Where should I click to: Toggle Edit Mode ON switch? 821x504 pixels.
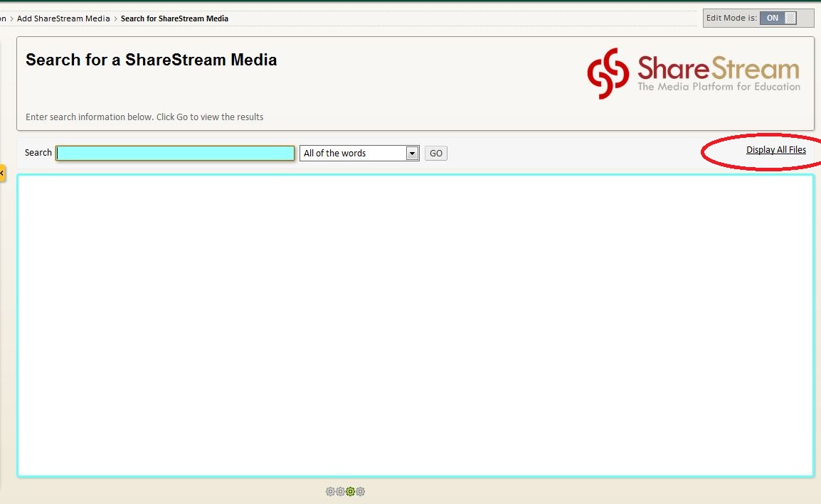(778, 18)
